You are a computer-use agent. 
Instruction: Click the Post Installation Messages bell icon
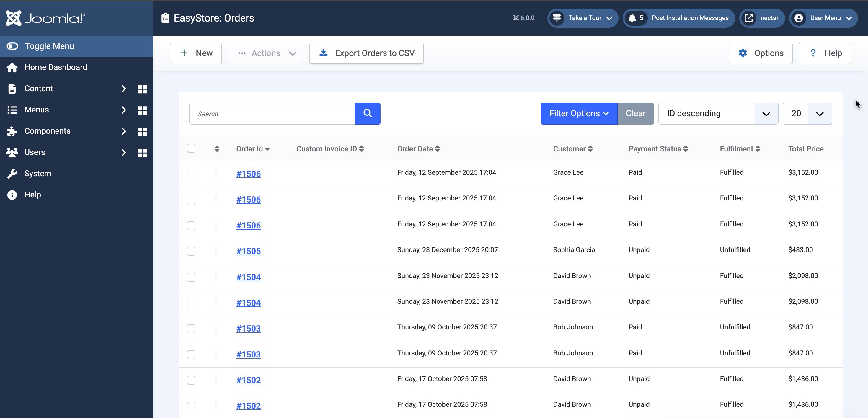coord(632,18)
